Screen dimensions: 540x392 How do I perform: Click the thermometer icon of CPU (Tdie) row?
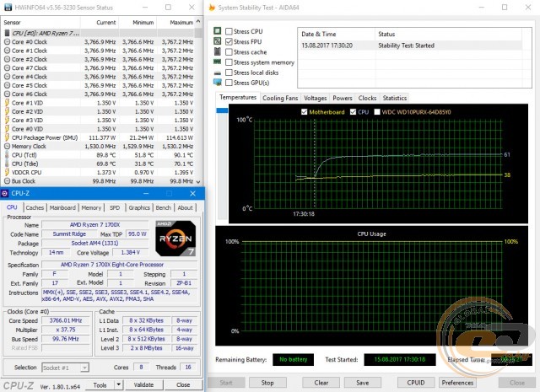click(x=7, y=164)
